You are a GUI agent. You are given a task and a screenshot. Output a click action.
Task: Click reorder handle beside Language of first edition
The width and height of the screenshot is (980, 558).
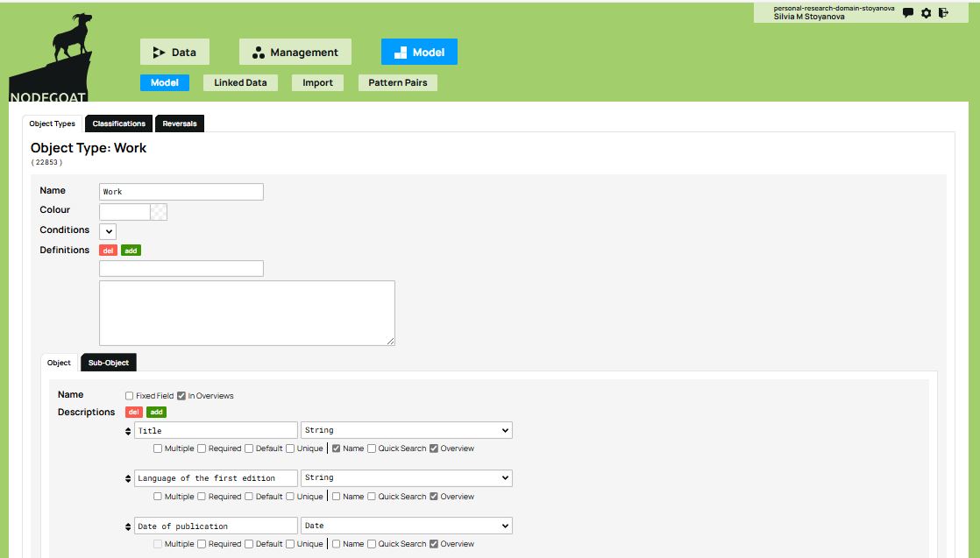pos(129,478)
